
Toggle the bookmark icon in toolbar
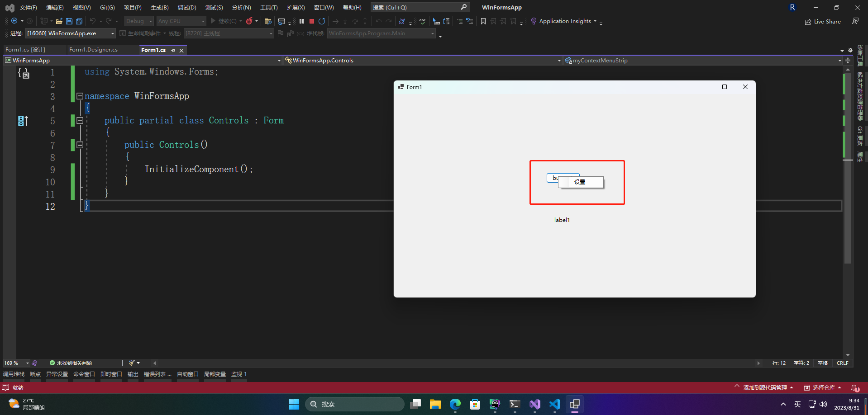(483, 21)
